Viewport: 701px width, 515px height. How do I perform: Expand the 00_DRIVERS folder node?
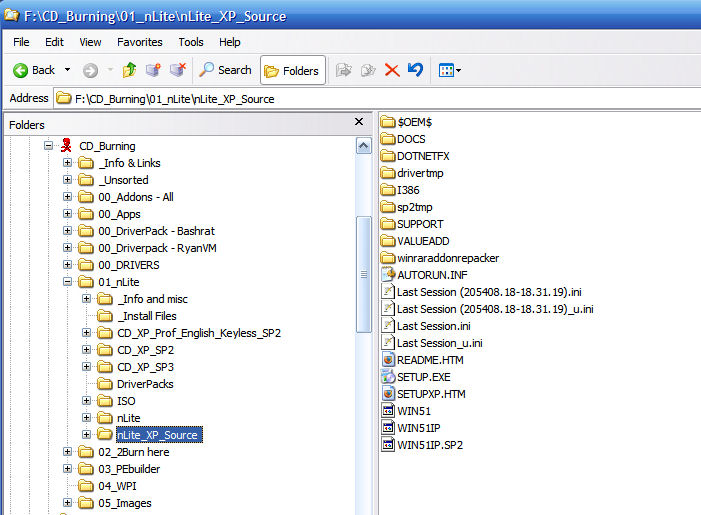(68, 265)
